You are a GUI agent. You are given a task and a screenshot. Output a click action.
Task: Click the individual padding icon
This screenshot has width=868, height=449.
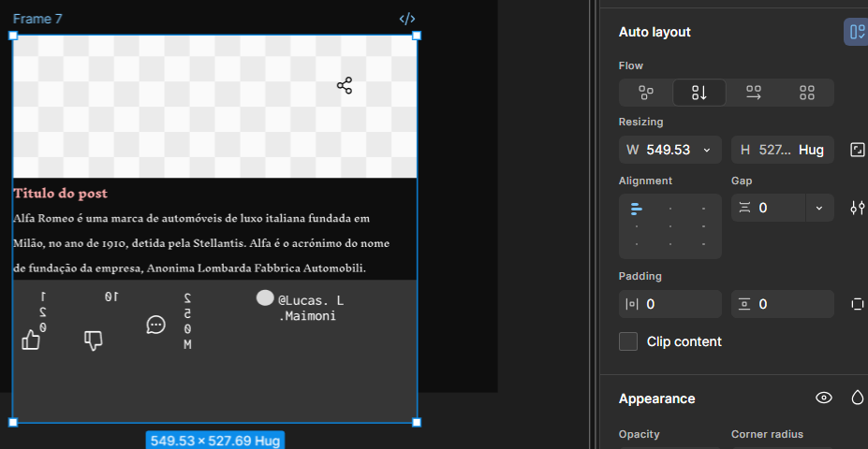click(857, 304)
